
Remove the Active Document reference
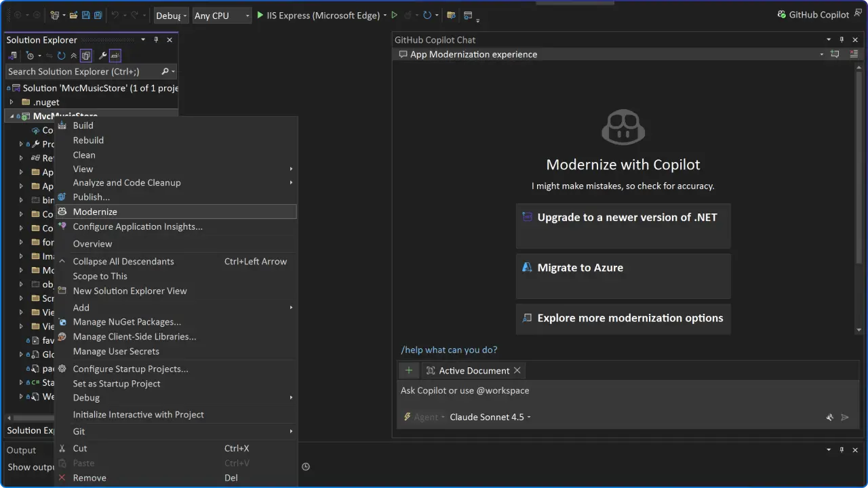[517, 370]
